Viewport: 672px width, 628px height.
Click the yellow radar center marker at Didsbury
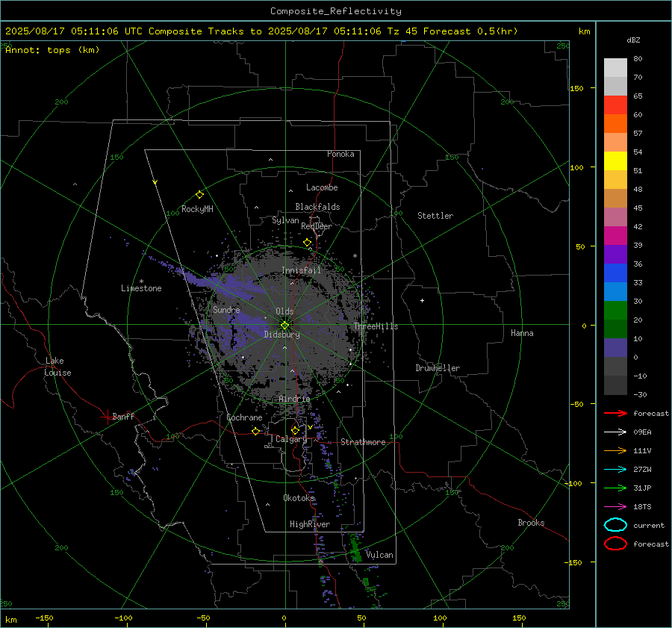coord(284,326)
